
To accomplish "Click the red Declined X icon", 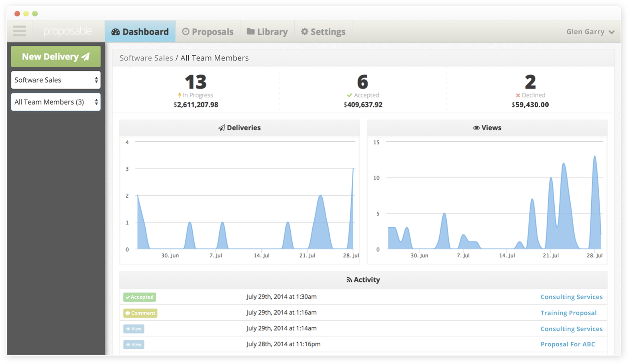I will click(518, 95).
